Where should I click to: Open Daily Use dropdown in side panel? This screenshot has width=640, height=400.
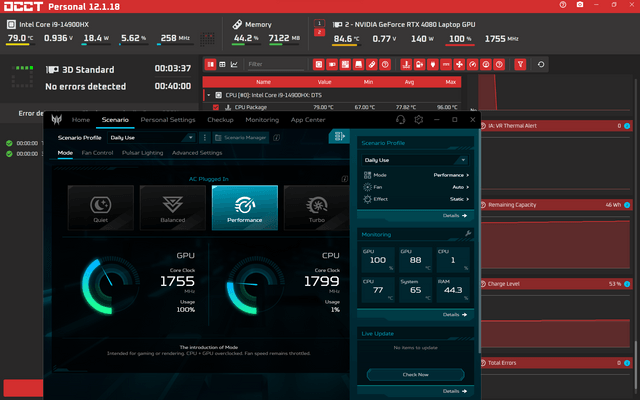[415, 160]
